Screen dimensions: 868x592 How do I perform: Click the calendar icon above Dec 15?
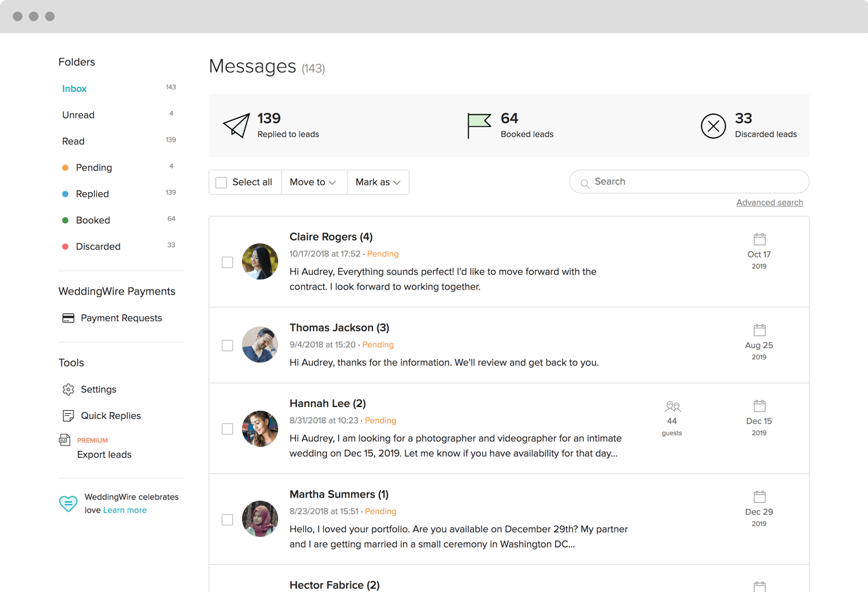[x=760, y=406]
